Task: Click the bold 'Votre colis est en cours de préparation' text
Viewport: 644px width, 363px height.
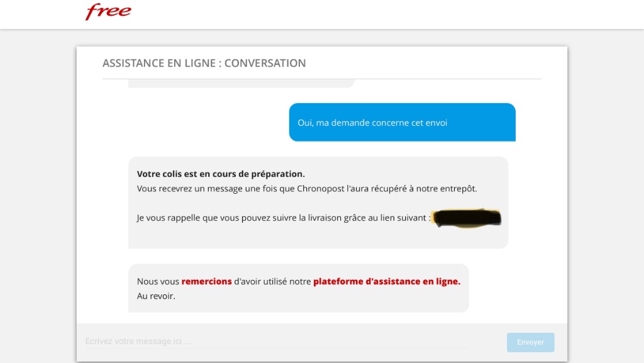Action: (x=221, y=174)
